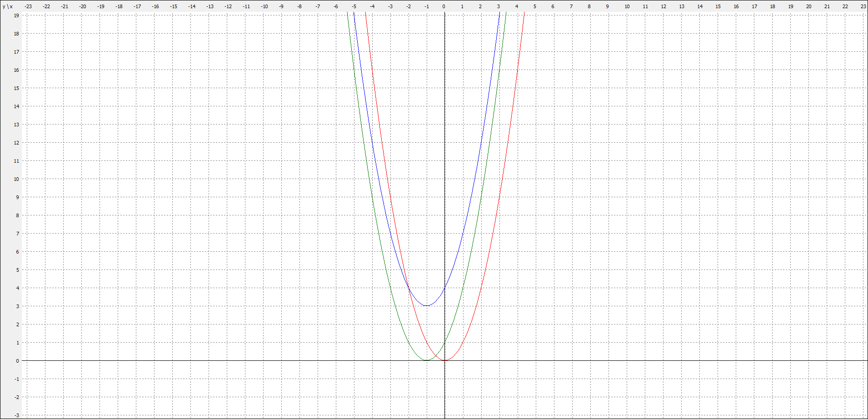Viewport: 868px width, 419px height.
Task: Click the x-axis label -10 at the top
Action: pos(264,6)
